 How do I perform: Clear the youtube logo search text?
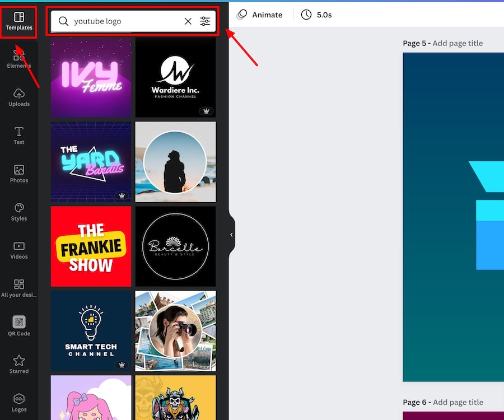click(x=188, y=21)
